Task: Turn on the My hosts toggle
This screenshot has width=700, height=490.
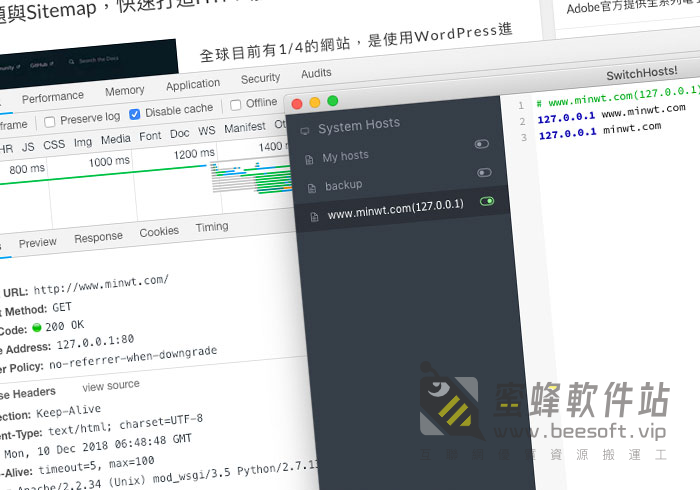Action: coord(482,144)
